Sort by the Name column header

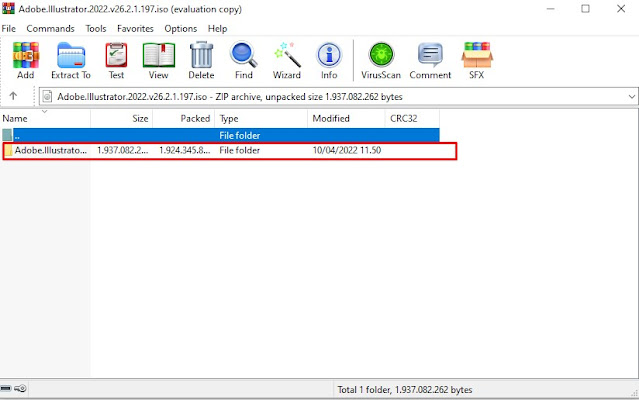(45, 119)
